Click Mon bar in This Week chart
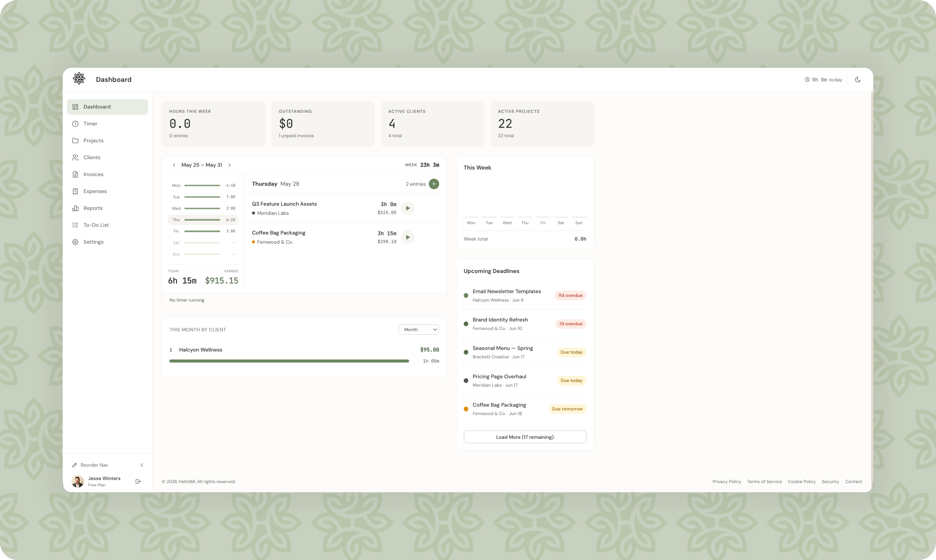Viewport: 936px width, 560px height. (471, 217)
